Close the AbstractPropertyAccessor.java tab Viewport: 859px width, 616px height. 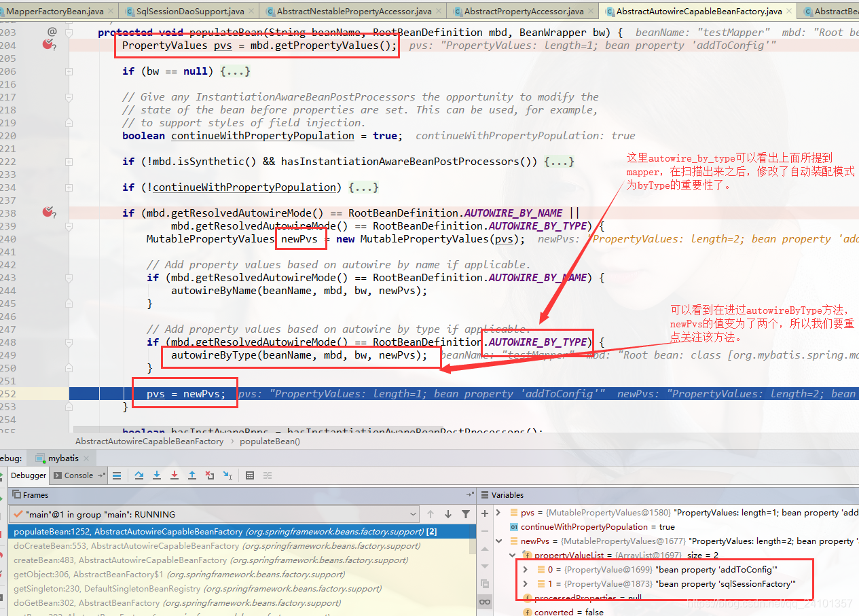591,12
